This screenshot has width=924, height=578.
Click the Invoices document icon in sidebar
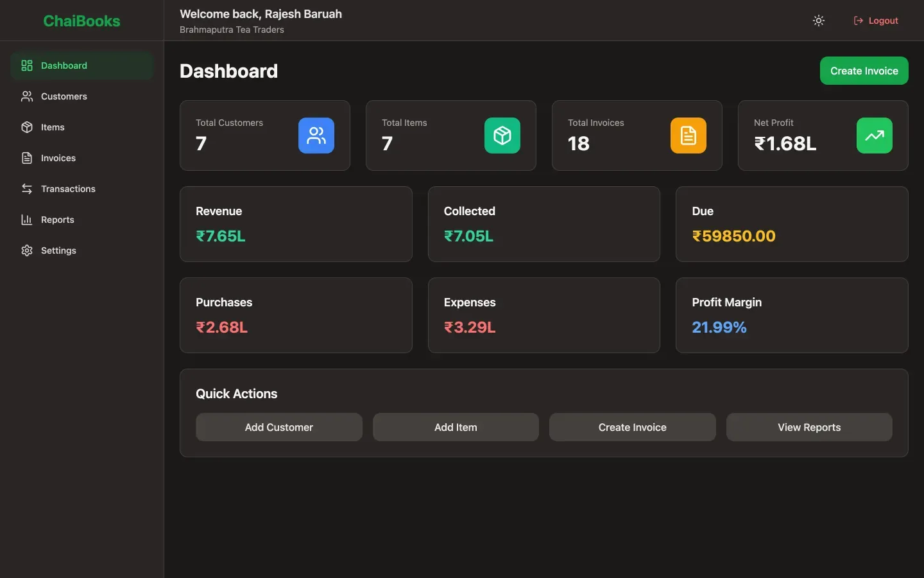pyautogui.click(x=27, y=158)
